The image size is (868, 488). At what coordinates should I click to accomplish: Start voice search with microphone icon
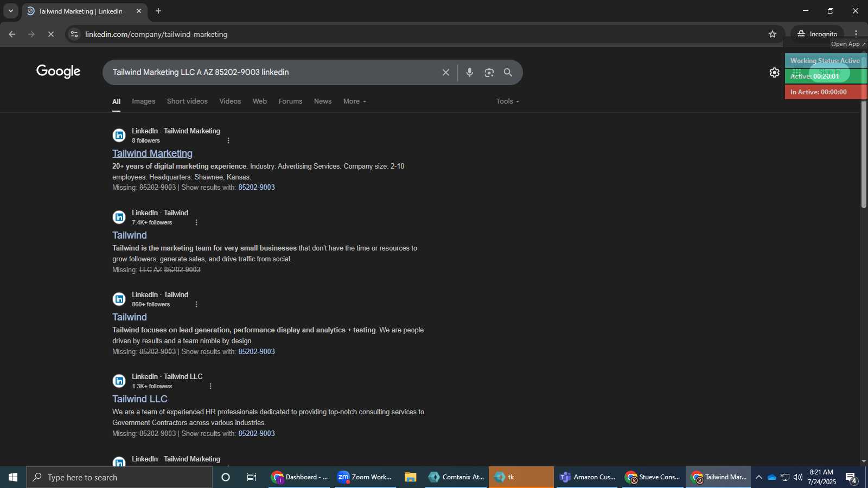(x=470, y=72)
